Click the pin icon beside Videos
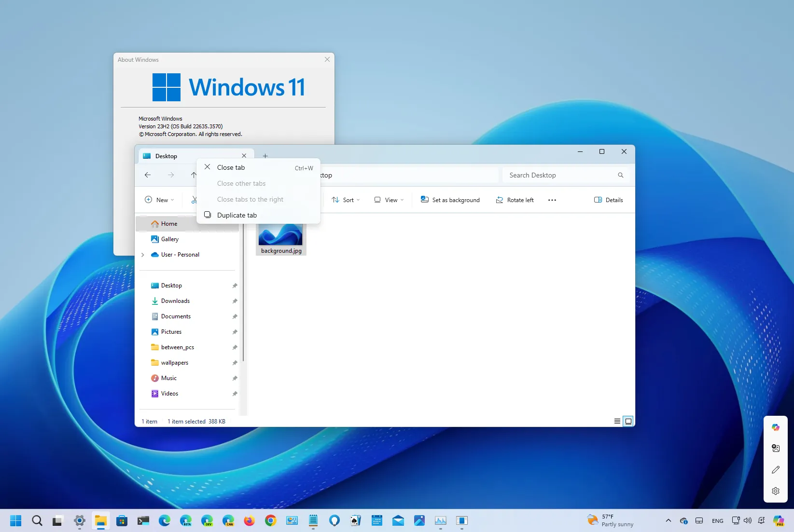Image resolution: width=794 pixels, height=532 pixels. [x=235, y=394]
